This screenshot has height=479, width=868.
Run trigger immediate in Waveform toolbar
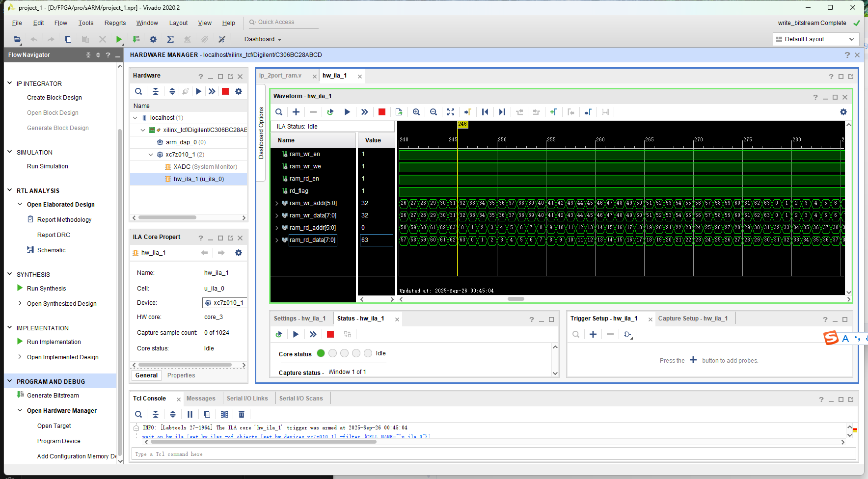(364, 112)
